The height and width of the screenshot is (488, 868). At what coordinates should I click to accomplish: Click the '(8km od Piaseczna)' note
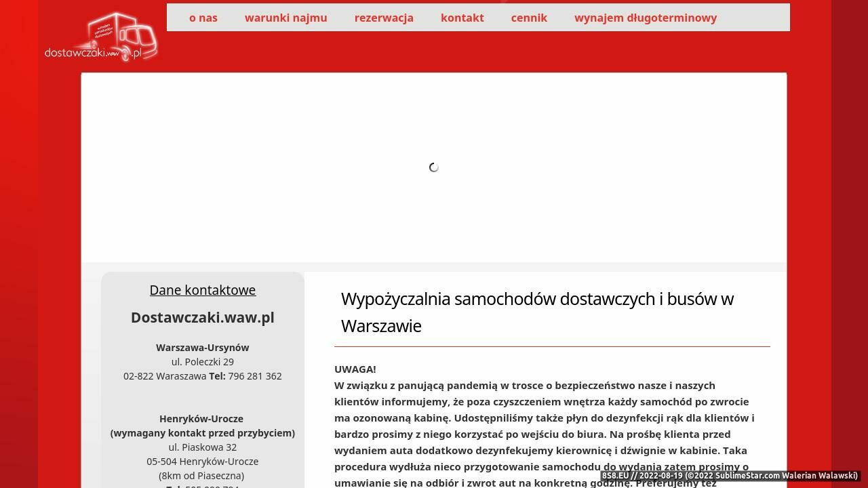[x=201, y=475]
